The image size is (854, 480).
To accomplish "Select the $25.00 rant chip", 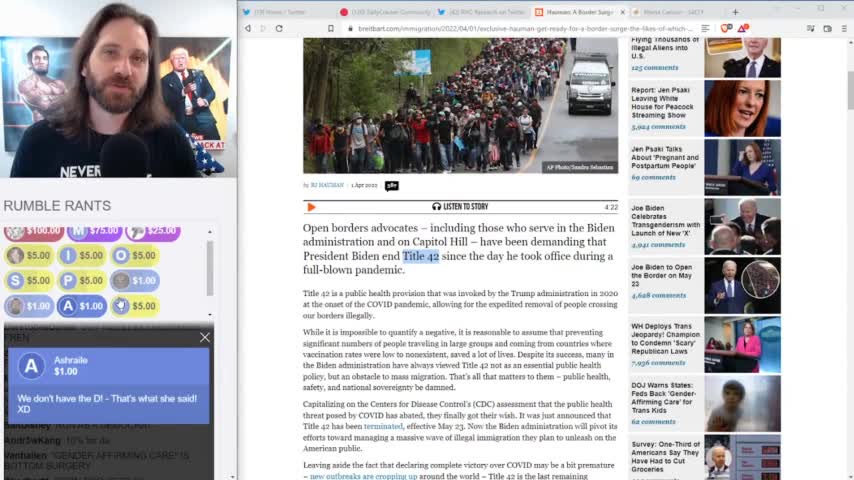I will coord(152,232).
